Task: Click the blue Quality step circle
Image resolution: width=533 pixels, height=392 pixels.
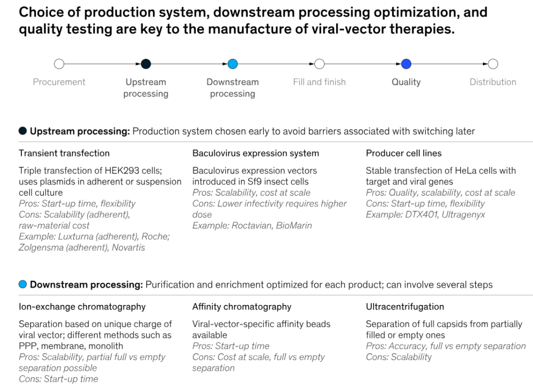Action: point(407,64)
